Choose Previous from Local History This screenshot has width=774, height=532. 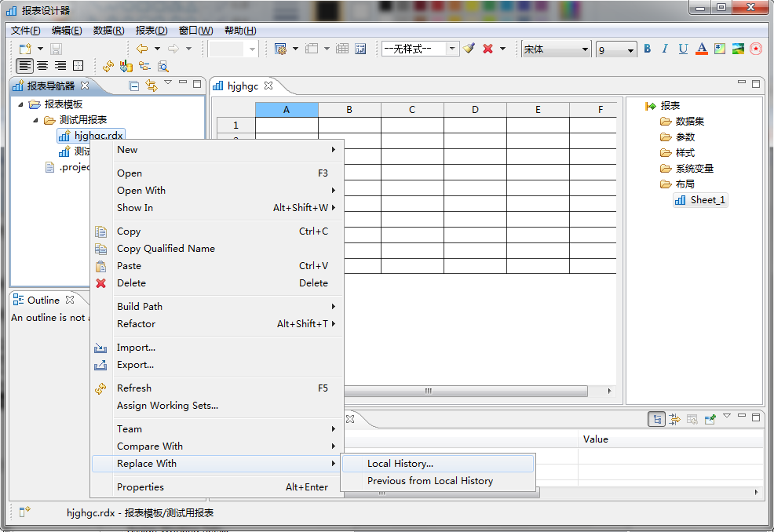point(438,481)
